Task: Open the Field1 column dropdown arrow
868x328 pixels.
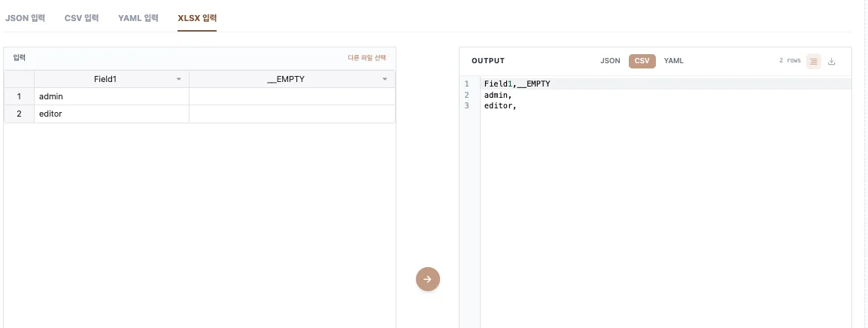Action: (x=178, y=79)
